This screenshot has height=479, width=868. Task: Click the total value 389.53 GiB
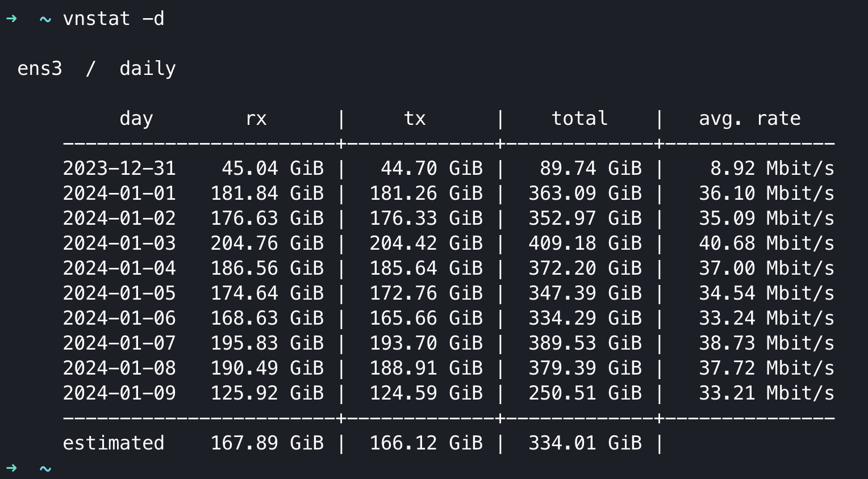[585, 343]
